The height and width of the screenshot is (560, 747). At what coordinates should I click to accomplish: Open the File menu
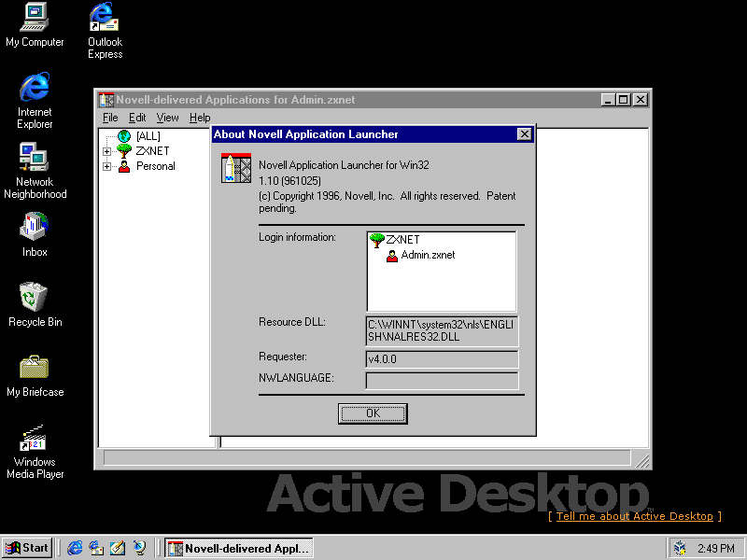(x=110, y=118)
